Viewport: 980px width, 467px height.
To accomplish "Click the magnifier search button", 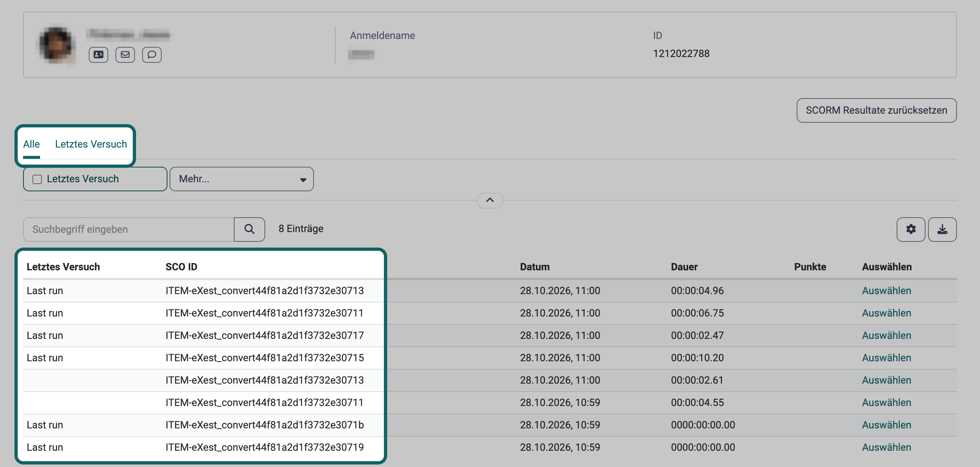I will 249,229.
